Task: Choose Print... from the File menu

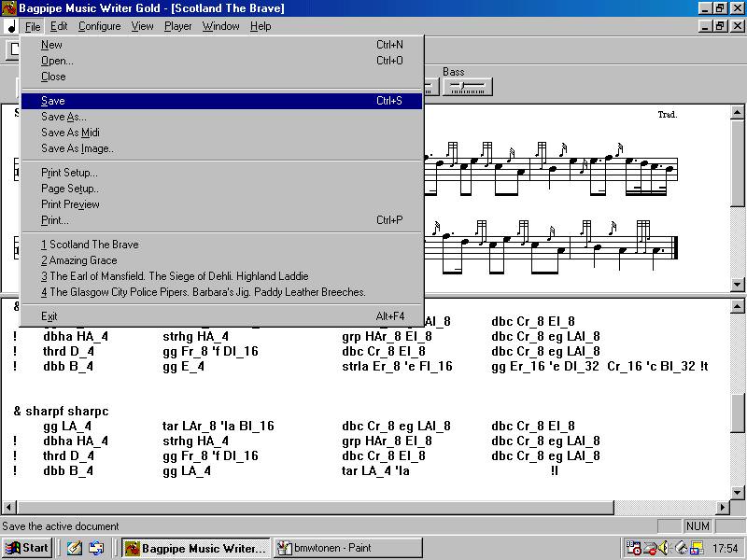Action: pos(221,220)
